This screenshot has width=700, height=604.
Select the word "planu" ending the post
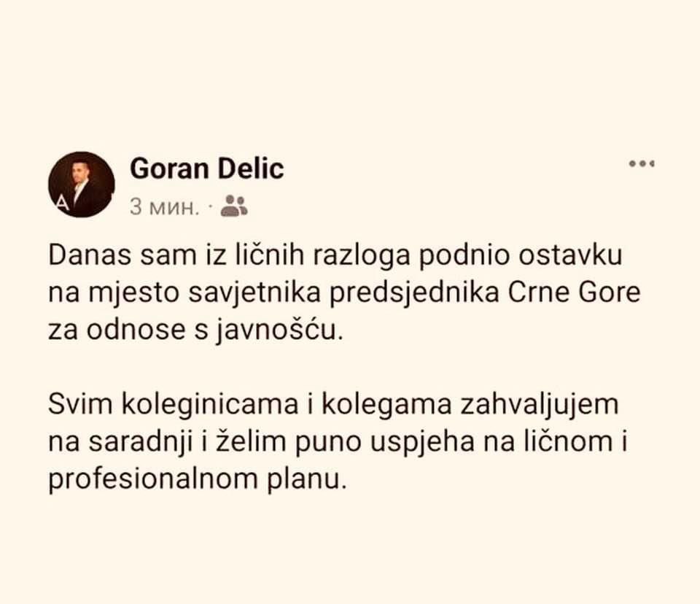point(307,480)
